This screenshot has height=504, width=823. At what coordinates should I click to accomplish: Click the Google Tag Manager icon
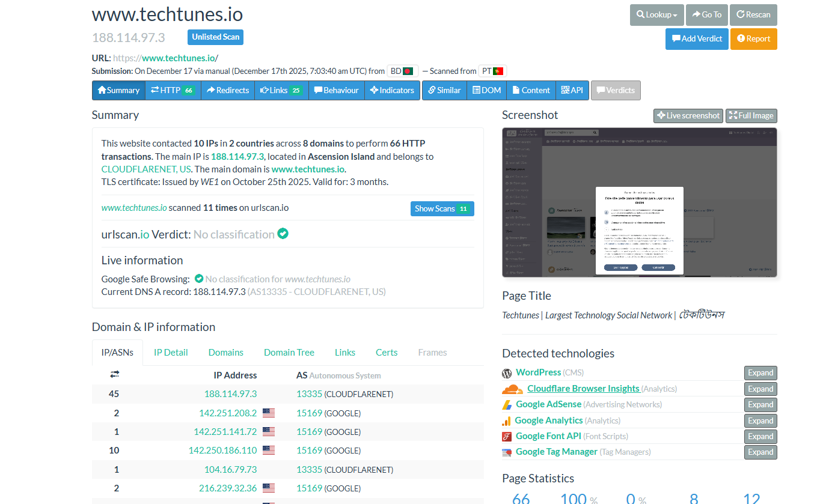pos(506,451)
